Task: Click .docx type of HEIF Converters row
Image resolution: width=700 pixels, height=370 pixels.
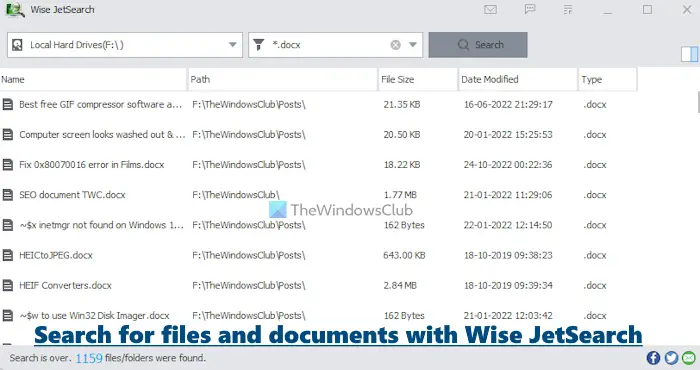Action: pos(595,285)
